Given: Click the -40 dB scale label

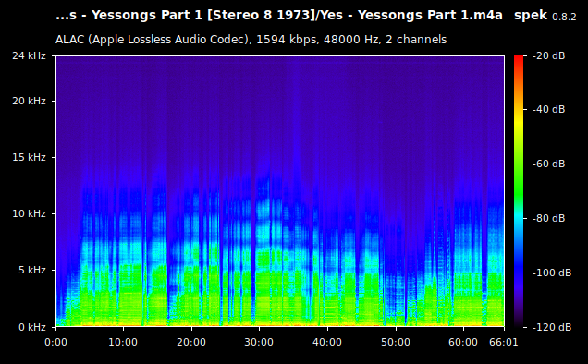Looking at the screenshot, I should pos(549,109).
